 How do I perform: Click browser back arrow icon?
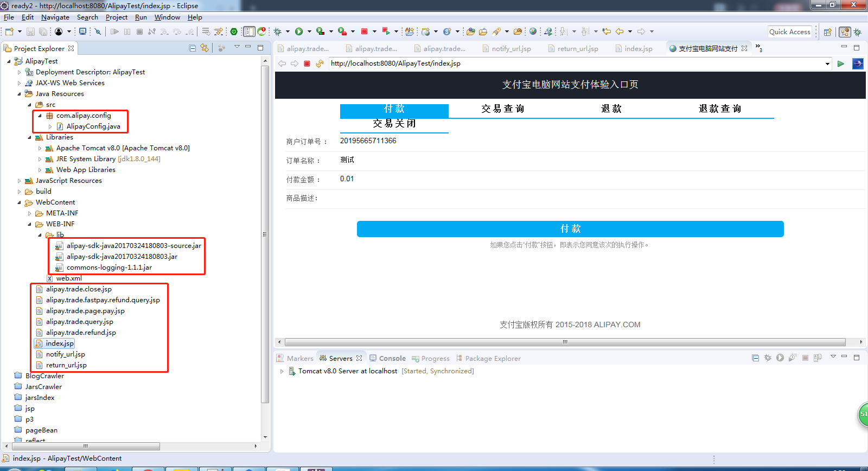click(282, 63)
